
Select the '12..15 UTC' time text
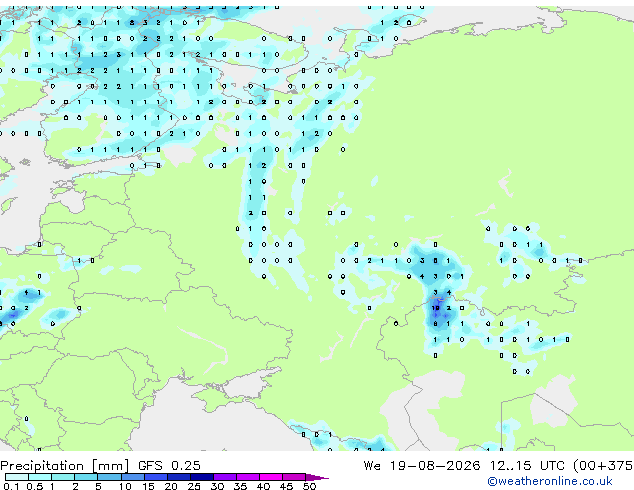point(527,466)
